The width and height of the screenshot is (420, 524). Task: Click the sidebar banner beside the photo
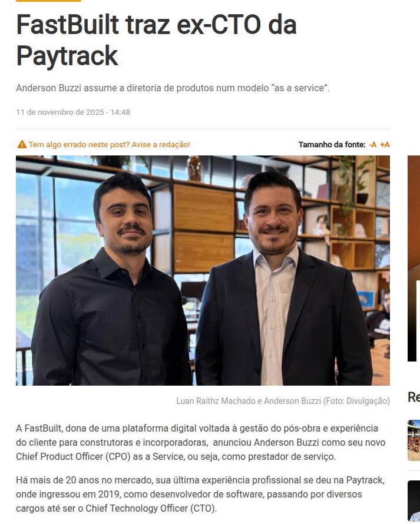pyautogui.click(x=414, y=258)
